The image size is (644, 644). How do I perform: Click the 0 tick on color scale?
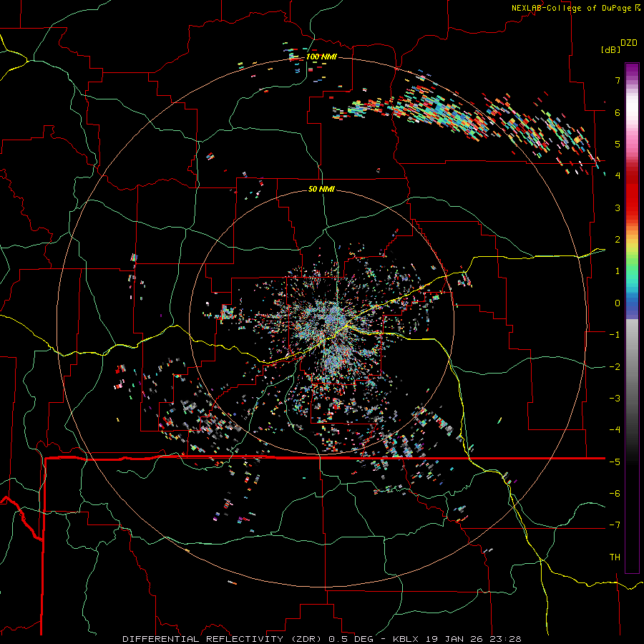(618, 303)
